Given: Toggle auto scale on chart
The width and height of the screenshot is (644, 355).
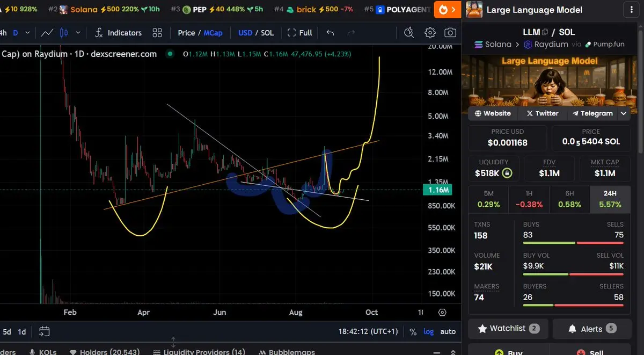Looking at the screenshot, I should click(448, 331).
